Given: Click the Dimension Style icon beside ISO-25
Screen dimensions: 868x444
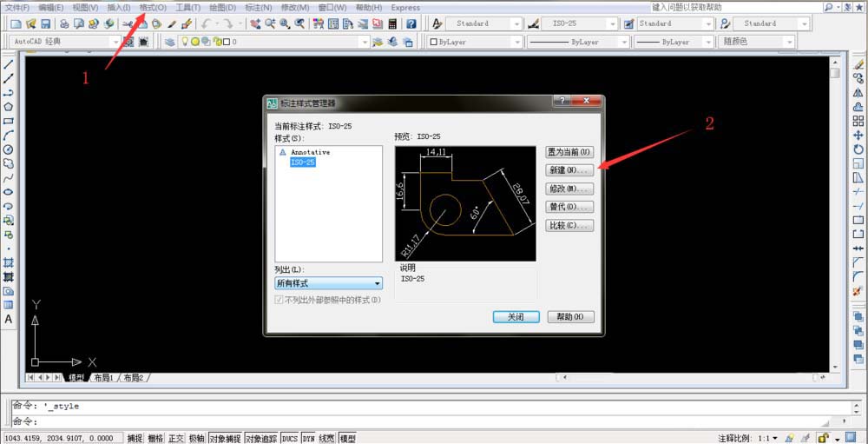Looking at the screenshot, I should pyautogui.click(x=533, y=23).
